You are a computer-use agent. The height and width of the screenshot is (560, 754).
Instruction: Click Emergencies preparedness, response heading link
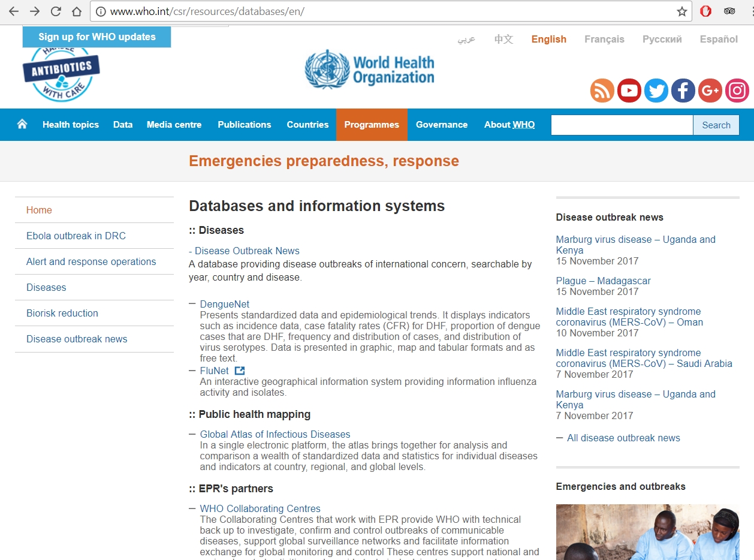tap(324, 161)
